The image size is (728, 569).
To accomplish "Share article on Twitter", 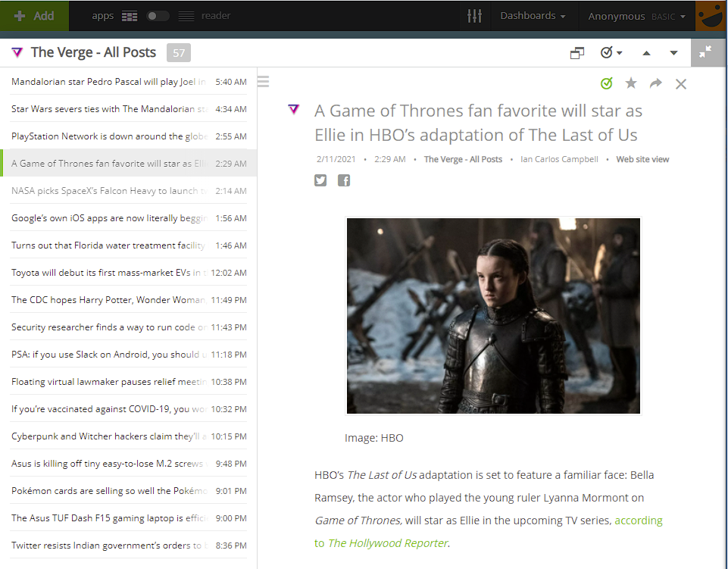I will pyautogui.click(x=320, y=180).
